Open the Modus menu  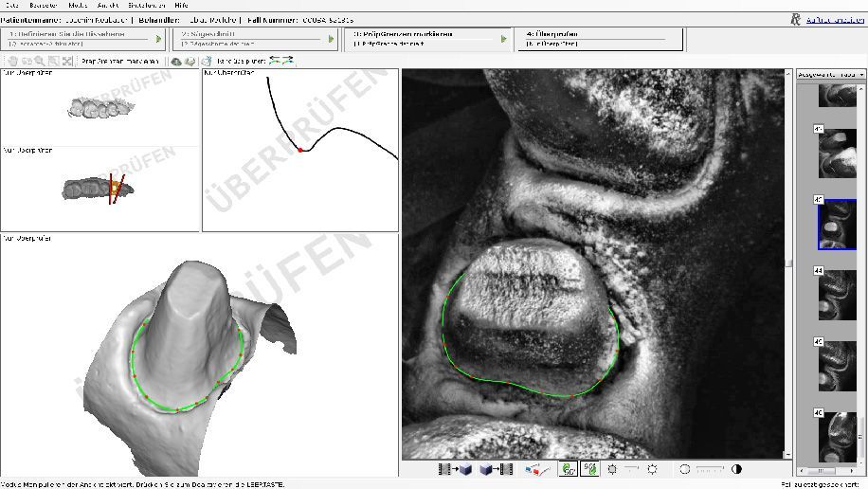point(78,5)
